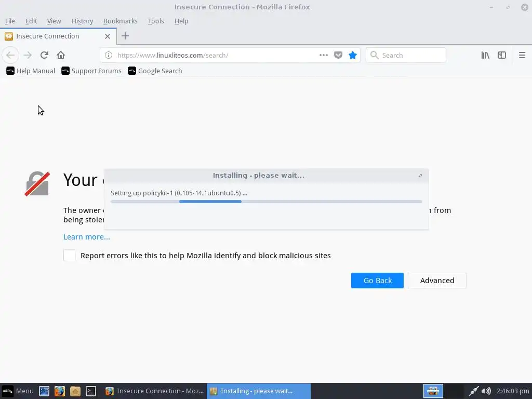
Task: Switch to Installing - please wait taskbar window
Action: tap(259, 391)
